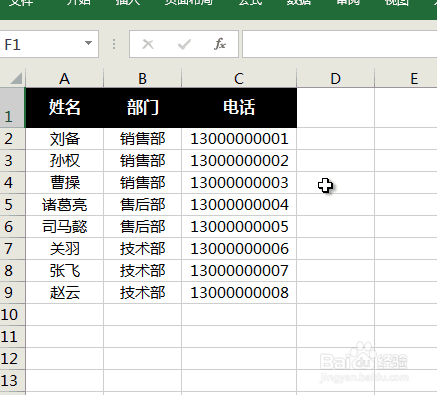The width and height of the screenshot is (437, 395).
Task: Click the Select All corner triangle
Action: pyautogui.click(x=16, y=79)
